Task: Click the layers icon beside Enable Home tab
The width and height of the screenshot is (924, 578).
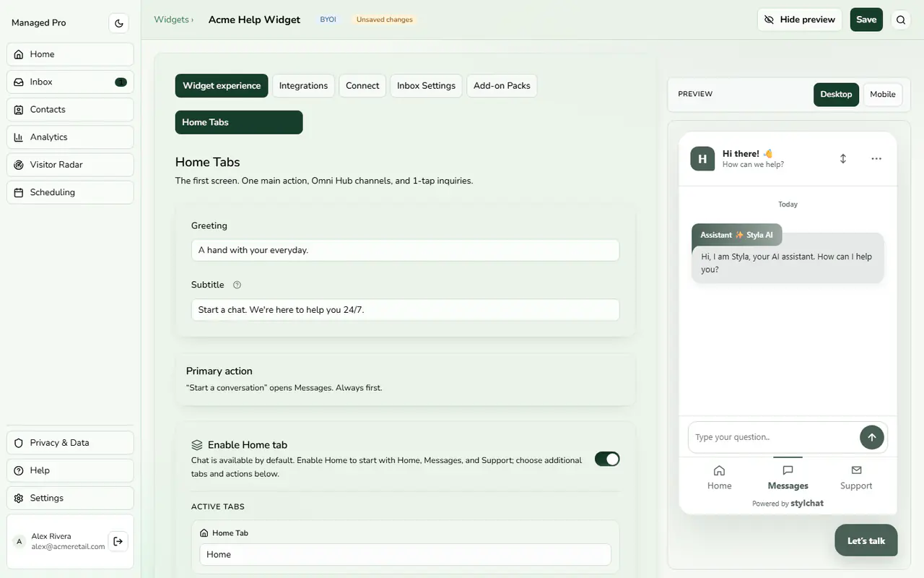Action: coord(197,445)
